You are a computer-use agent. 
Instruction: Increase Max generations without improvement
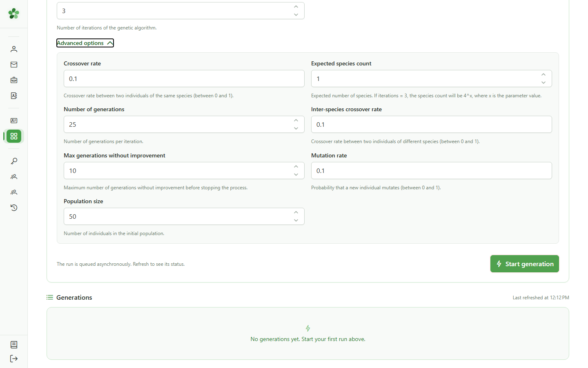[296, 167]
